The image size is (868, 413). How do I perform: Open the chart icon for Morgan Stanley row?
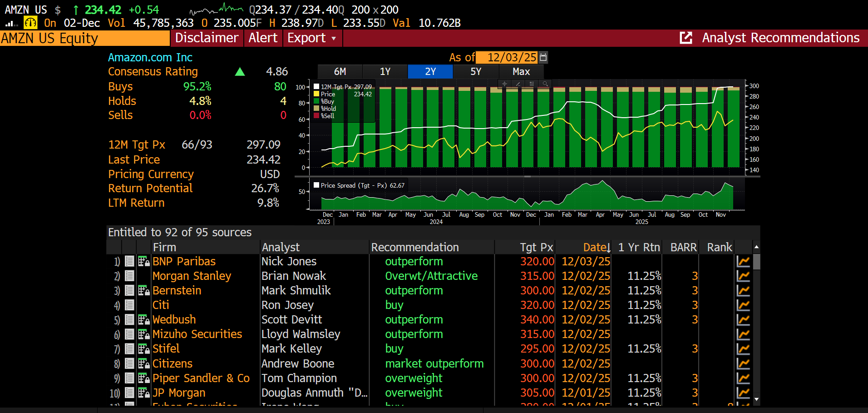click(743, 276)
